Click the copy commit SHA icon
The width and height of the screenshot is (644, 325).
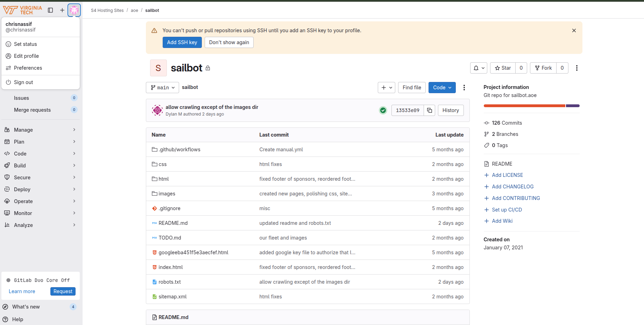coord(430,110)
